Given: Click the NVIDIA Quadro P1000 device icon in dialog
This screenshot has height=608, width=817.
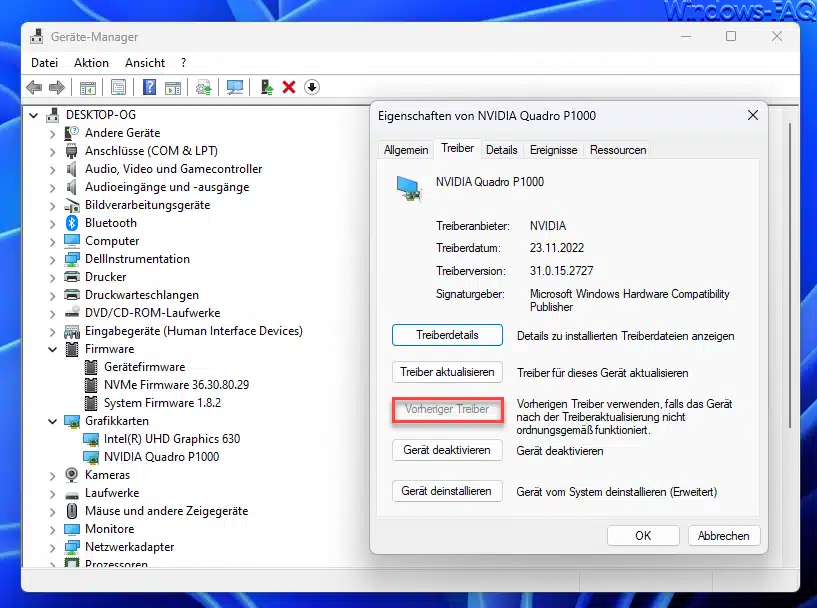Looking at the screenshot, I should 409,188.
